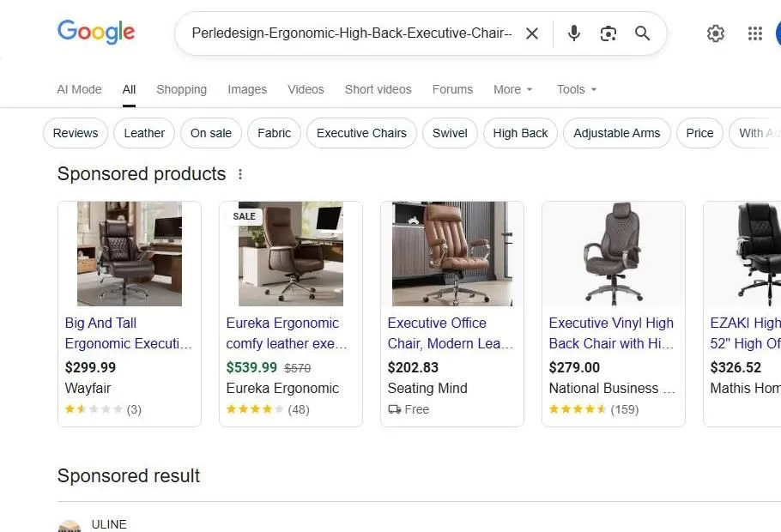Open the Google apps grid
Image resolution: width=781 pixels, height=532 pixels.
coord(754,33)
